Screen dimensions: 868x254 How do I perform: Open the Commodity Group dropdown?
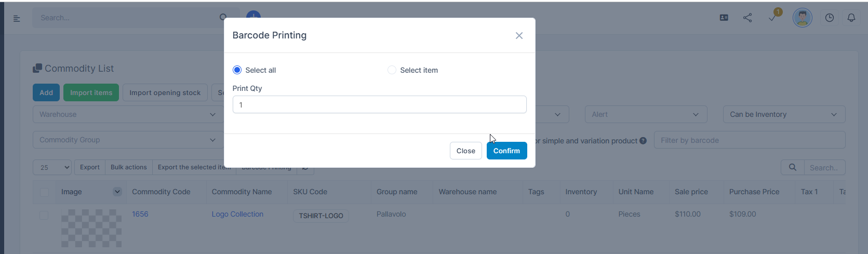[x=127, y=140]
